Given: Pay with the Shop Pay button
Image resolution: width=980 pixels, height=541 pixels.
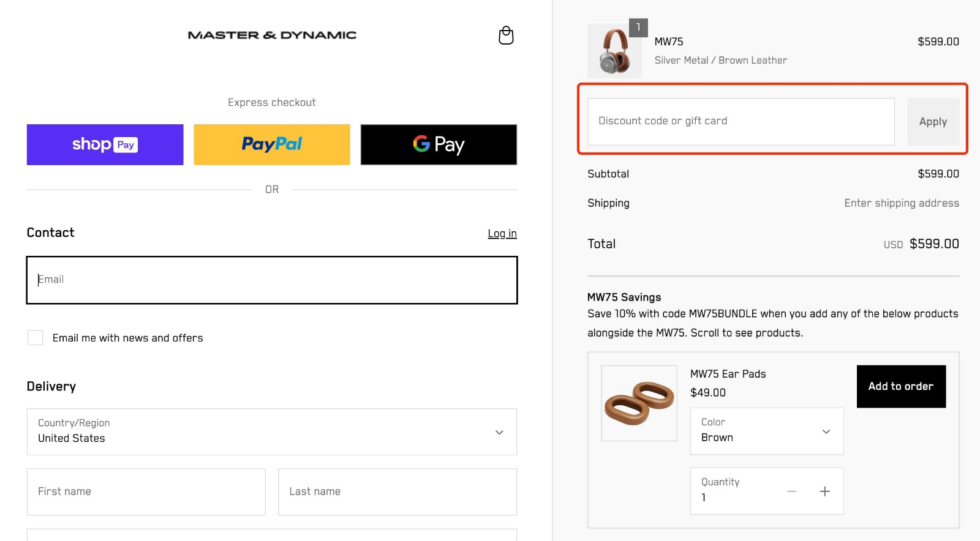Looking at the screenshot, I should pyautogui.click(x=104, y=144).
